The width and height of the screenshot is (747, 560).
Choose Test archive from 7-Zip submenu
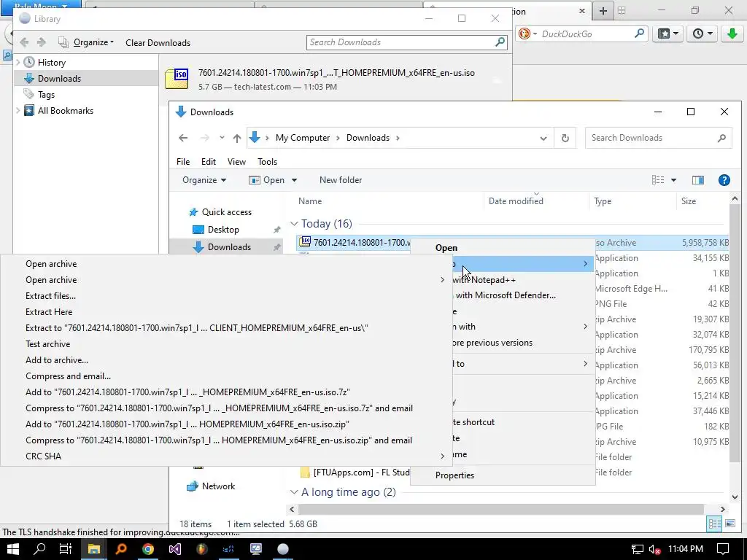pos(47,344)
